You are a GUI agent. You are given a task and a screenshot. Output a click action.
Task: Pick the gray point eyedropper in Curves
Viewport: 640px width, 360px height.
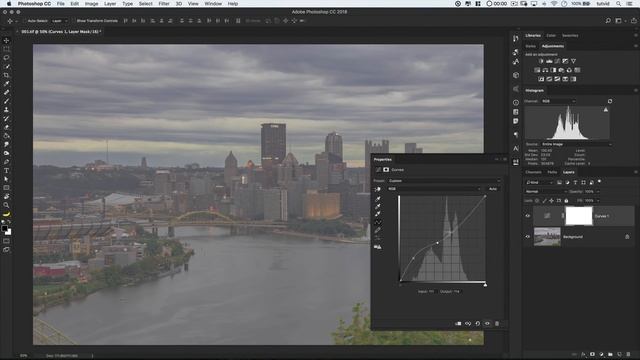coord(378,207)
